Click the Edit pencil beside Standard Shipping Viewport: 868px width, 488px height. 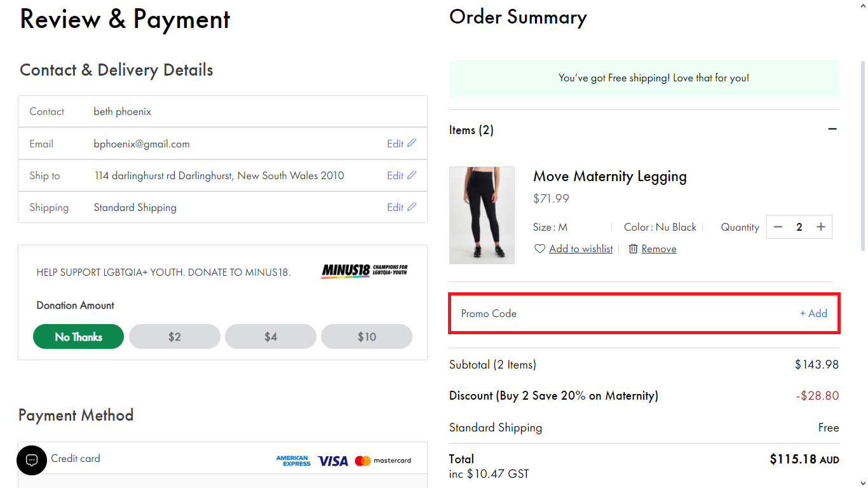pyautogui.click(x=413, y=207)
